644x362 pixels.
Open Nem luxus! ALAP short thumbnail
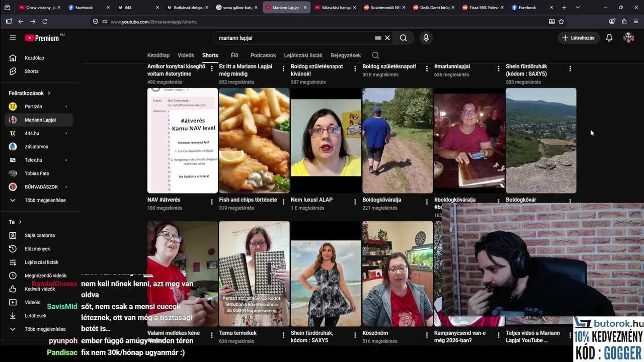point(326,141)
